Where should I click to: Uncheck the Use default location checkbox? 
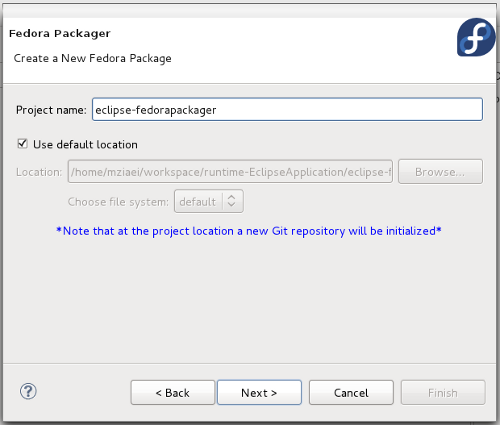click(x=22, y=144)
